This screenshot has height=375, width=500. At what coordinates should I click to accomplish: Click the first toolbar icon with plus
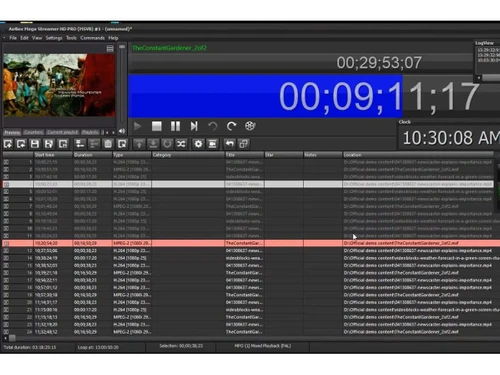click(8, 144)
